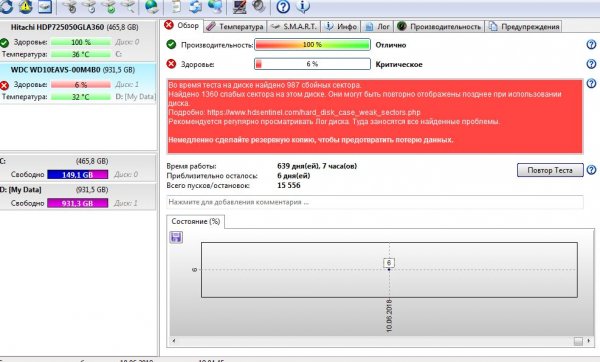
Task: Click chart scrollbar left arrow
Action: tap(173, 341)
